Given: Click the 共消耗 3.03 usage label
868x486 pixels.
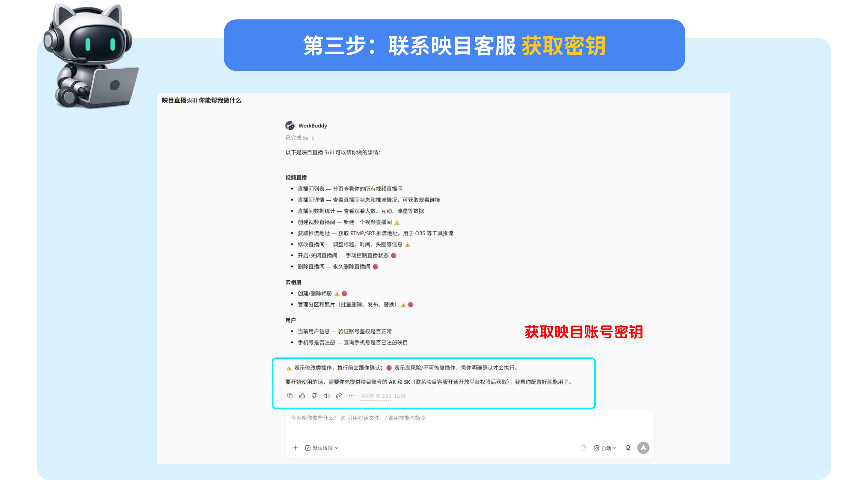Looking at the screenshot, I should point(375,396).
